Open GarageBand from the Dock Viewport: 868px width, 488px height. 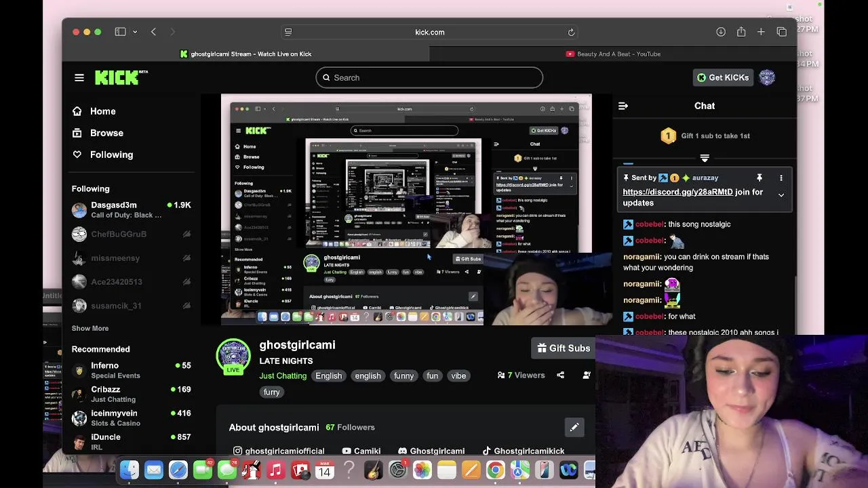coord(373,470)
